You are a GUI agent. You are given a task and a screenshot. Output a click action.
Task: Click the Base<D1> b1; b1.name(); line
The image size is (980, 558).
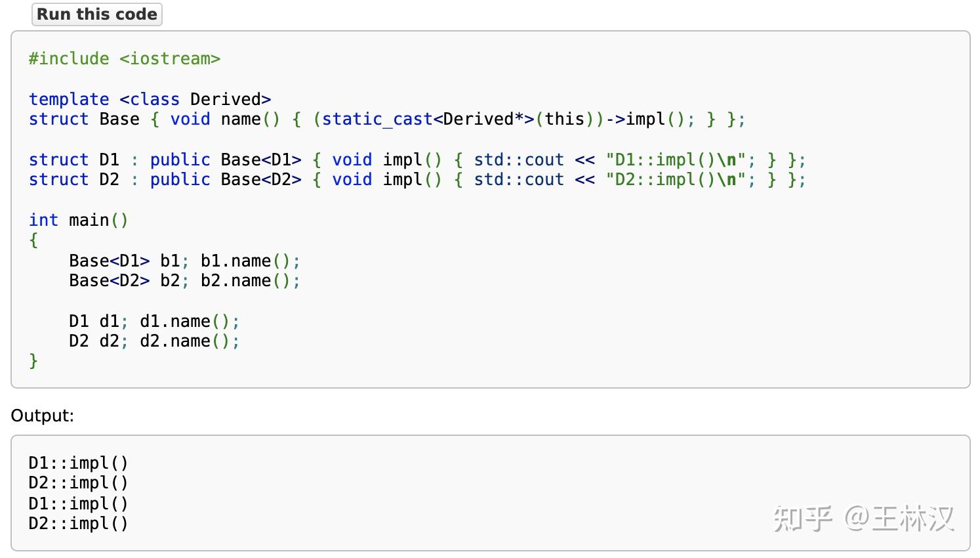pyautogui.click(x=185, y=261)
